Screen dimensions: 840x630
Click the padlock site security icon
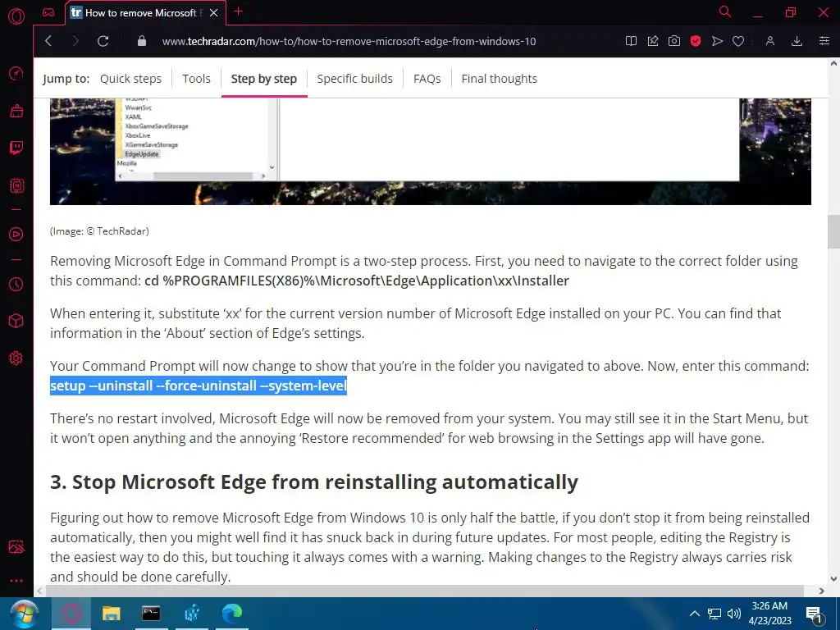(x=142, y=41)
